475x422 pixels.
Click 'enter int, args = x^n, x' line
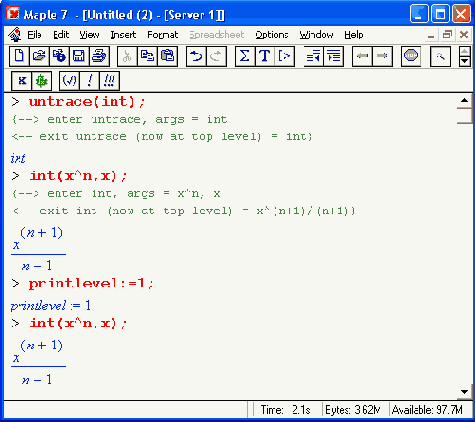[116, 194]
